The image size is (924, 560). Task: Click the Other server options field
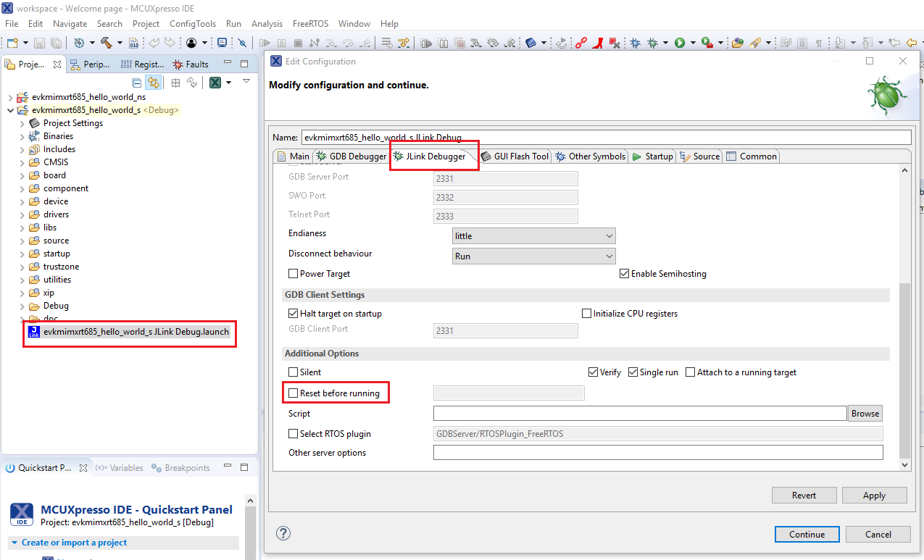tap(658, 453)
